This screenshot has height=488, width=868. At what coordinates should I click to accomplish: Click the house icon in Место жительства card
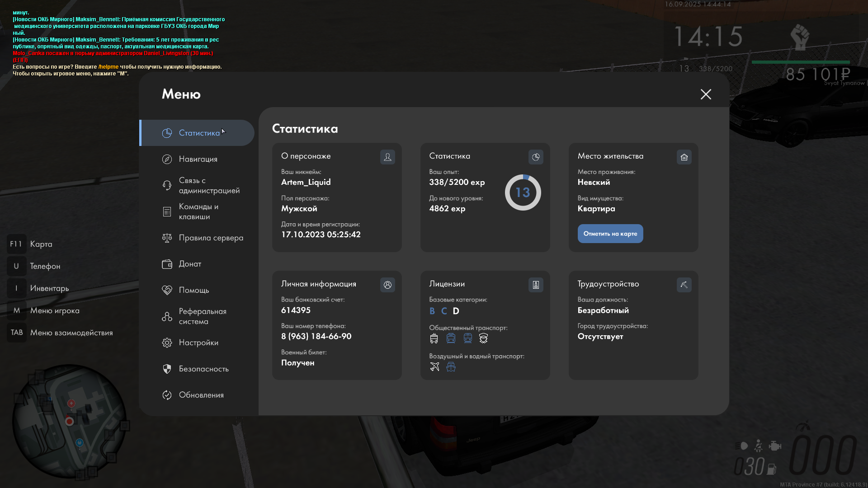click(x=684, y=157)
